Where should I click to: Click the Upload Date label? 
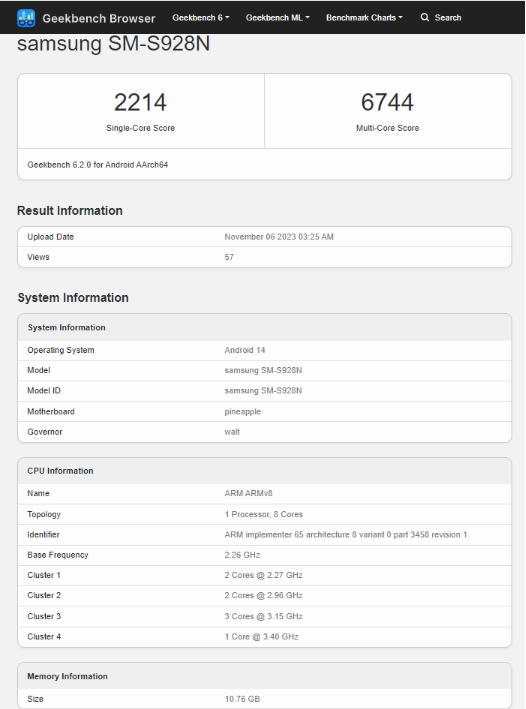tap(50, 237)
